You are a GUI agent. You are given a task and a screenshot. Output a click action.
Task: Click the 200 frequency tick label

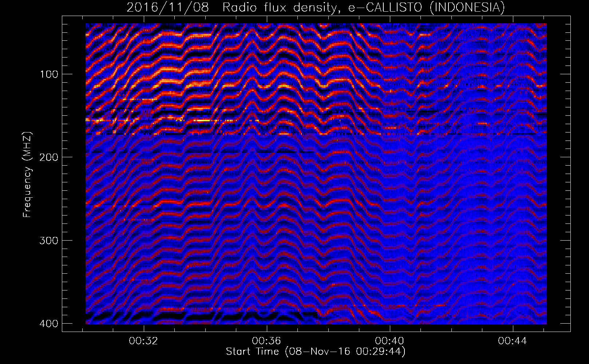[49, 157]
